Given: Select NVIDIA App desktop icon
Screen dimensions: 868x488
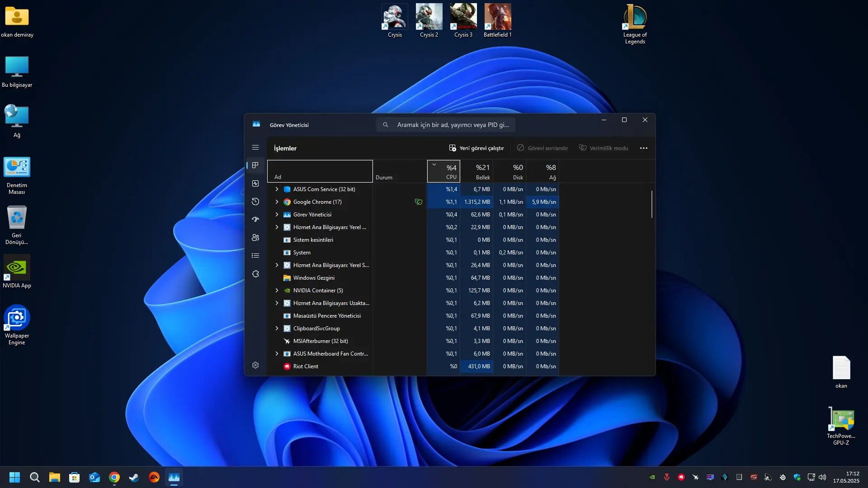Looking at the screenshot, I should point(17,272).
